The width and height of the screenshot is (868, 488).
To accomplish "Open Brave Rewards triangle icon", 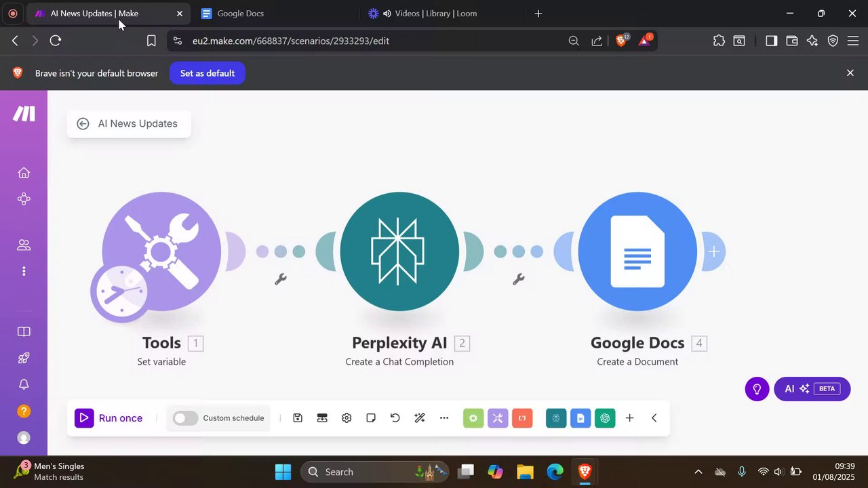I will click(645, 40).
